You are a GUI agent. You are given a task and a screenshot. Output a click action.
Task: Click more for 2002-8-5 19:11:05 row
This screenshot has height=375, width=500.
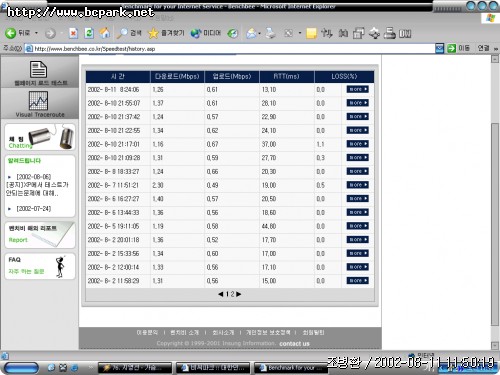[x=357, y=226]
